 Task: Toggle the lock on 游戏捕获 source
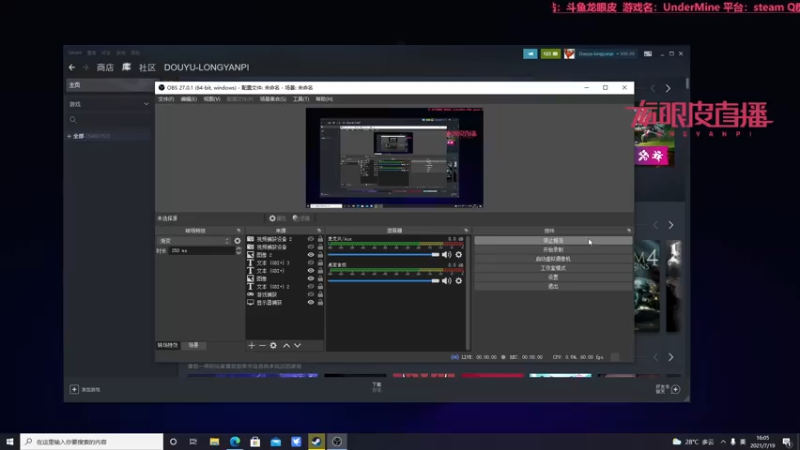(320, 294)
